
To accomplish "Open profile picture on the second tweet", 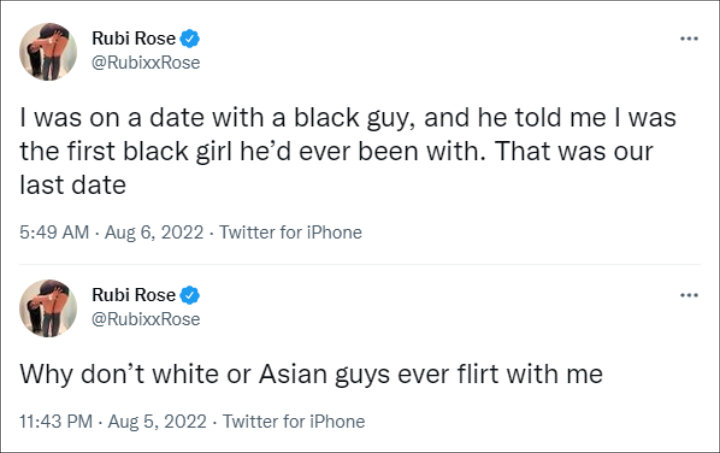I will [48, 308].
